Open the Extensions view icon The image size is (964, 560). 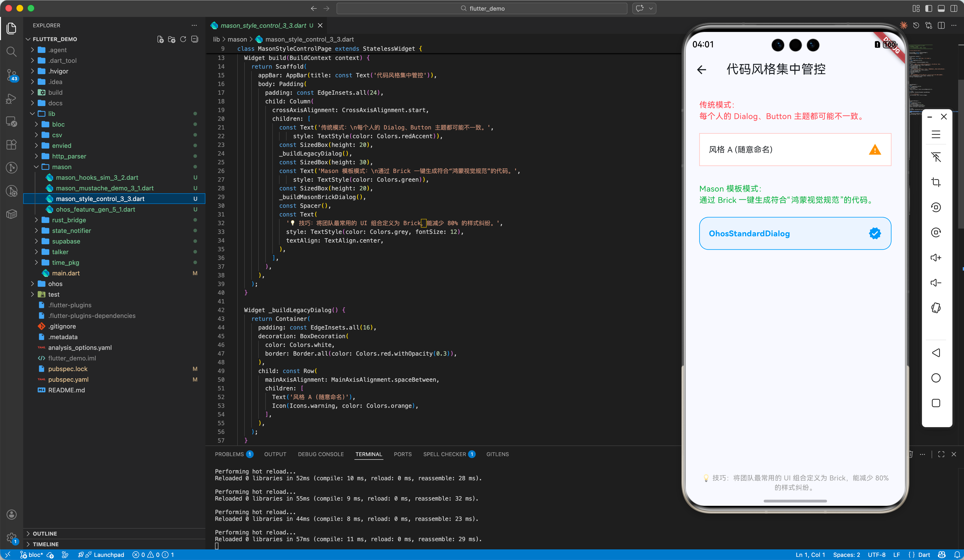pos(12,144)
